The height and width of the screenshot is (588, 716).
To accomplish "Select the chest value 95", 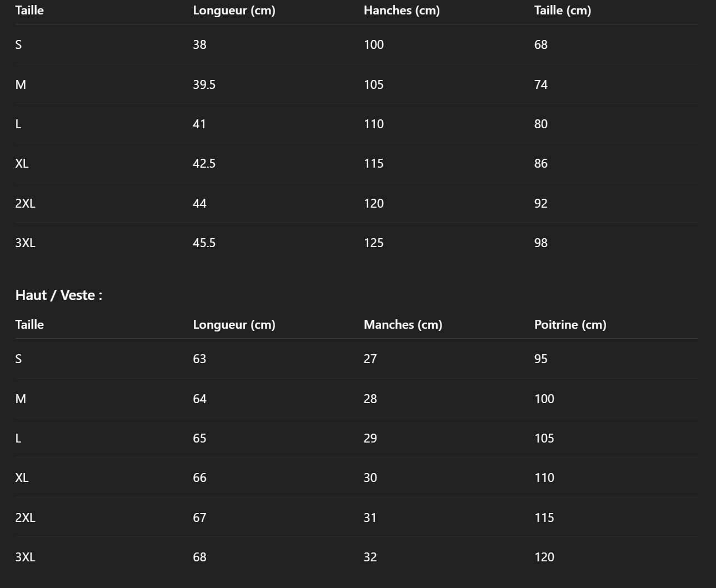I will (540, 359).
